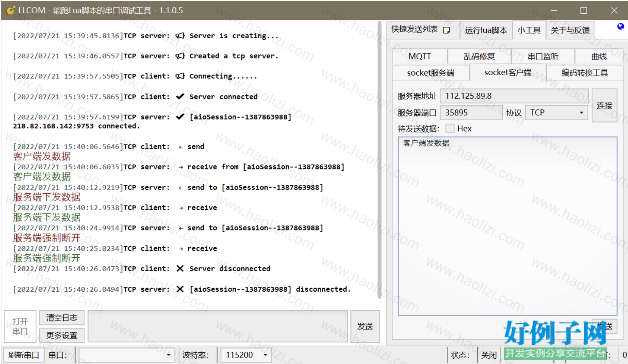Click the 清空日志 clear log button
The image size is (628, 364).
[x=62, y=318]
